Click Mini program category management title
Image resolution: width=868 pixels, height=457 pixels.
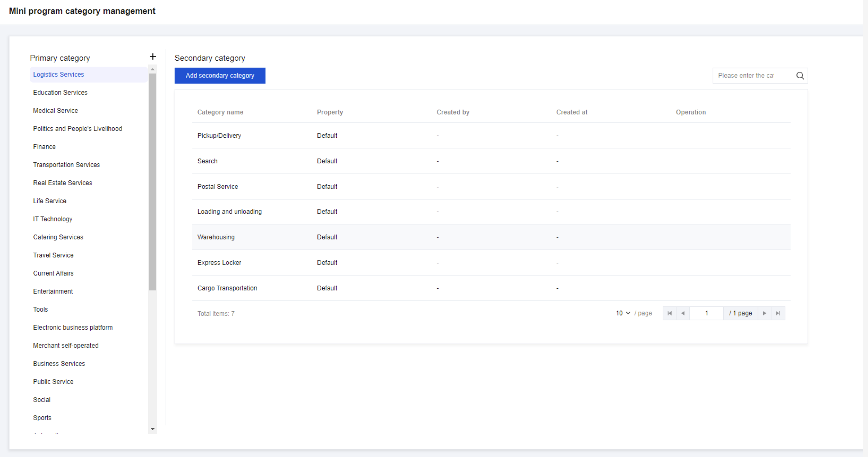coord(82,11)
